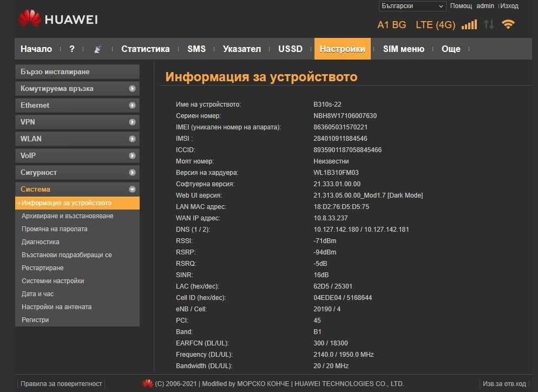538x392 pixels.
Task: Click WAN IP 10.8.33.237
Action: click(330, 218)
